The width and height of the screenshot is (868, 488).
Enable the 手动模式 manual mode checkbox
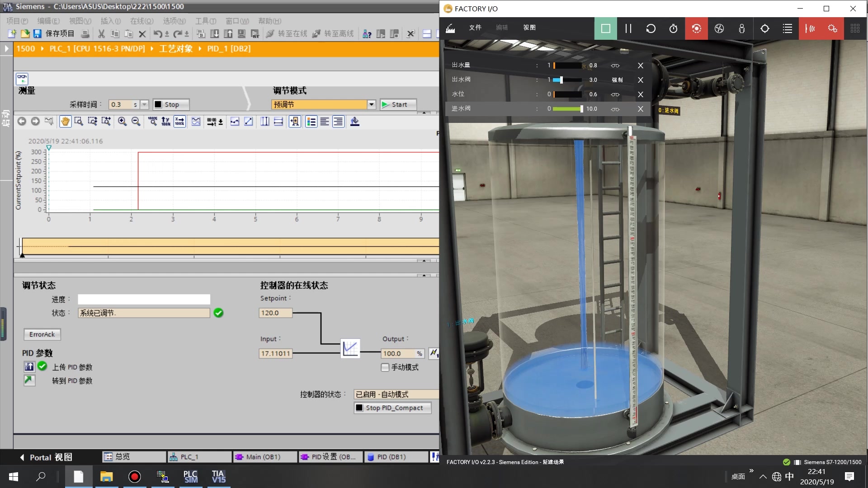[385, 367]
